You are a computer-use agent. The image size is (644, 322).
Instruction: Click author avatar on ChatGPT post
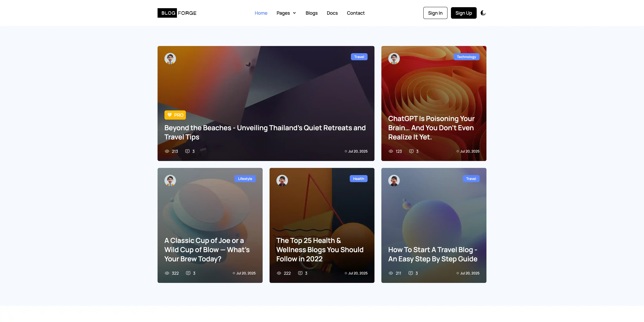tap(394, 59)
